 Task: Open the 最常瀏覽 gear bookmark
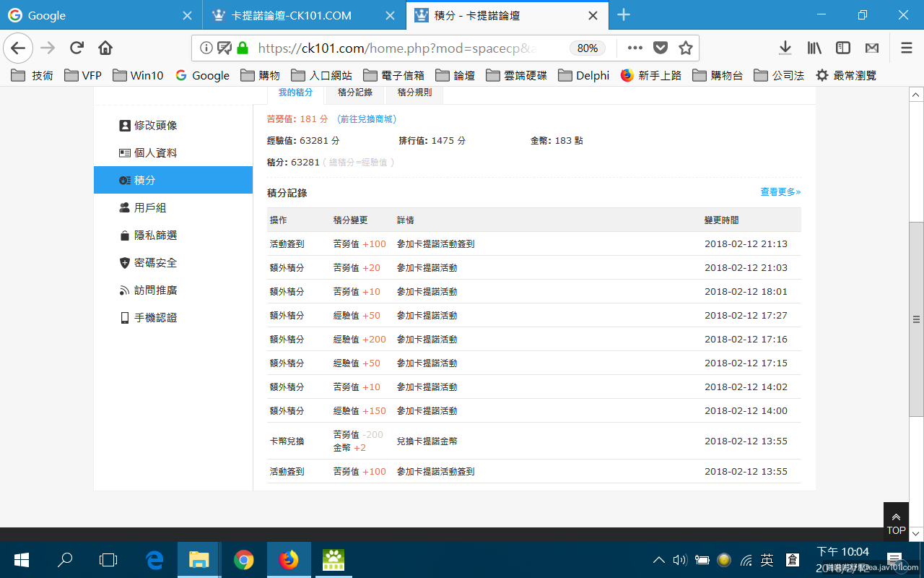click(846, 75)
